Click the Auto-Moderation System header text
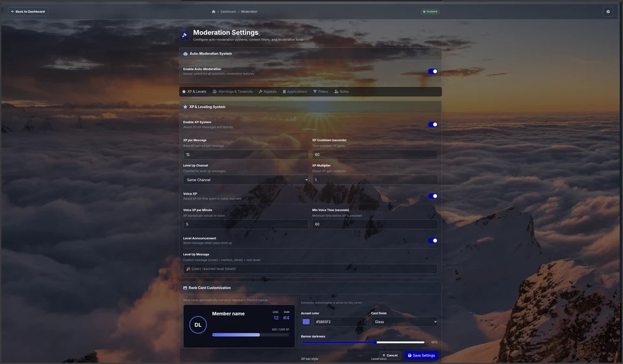The height and width of the screenshot is (364, 623). (x=210, y=54)
